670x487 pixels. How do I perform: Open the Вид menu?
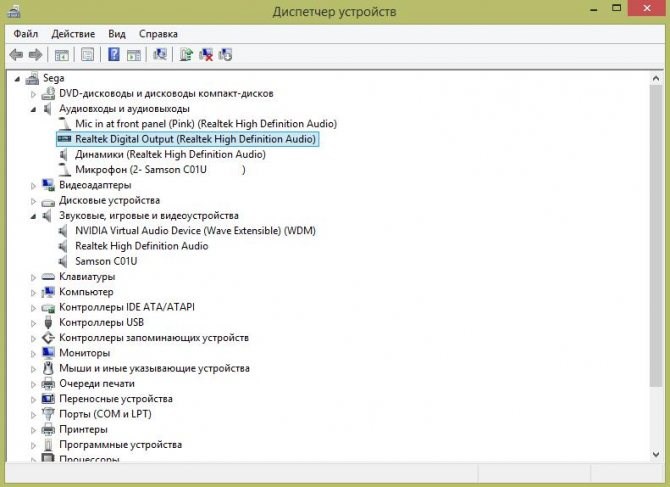tap(117, 34)
